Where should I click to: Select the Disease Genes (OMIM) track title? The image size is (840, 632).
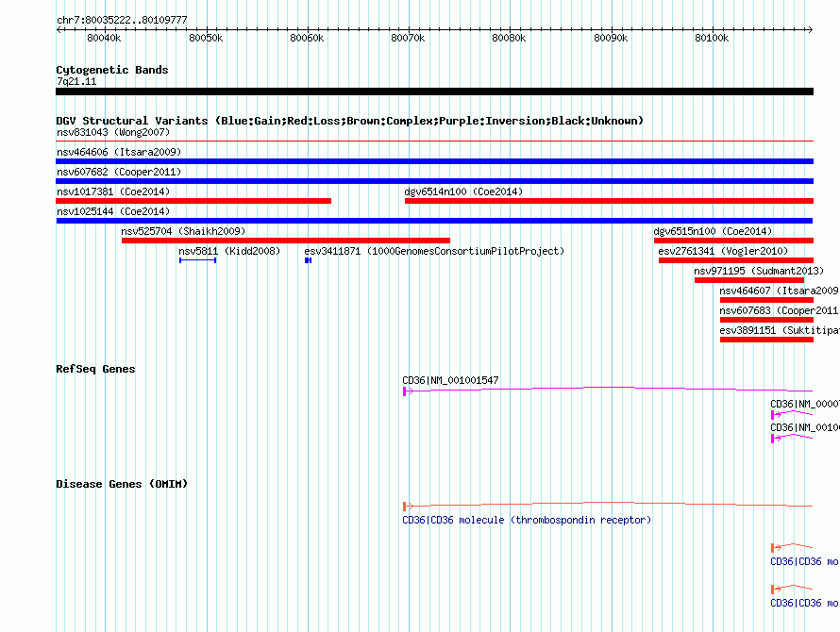[x=122, y=484]
